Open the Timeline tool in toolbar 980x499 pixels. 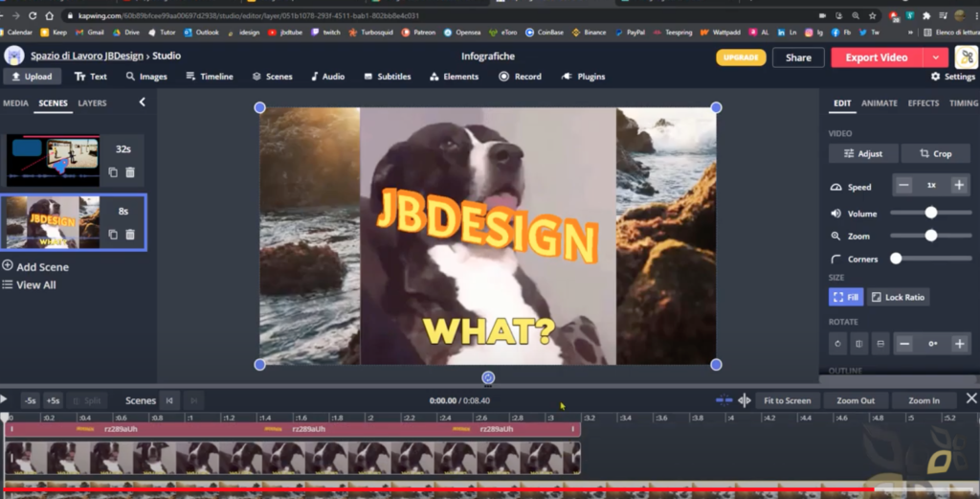click(210, 77)
